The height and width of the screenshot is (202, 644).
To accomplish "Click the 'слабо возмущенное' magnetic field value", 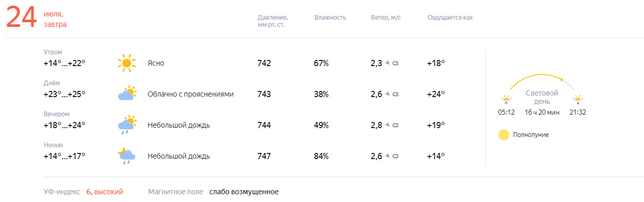I will (x=244, y=192).
